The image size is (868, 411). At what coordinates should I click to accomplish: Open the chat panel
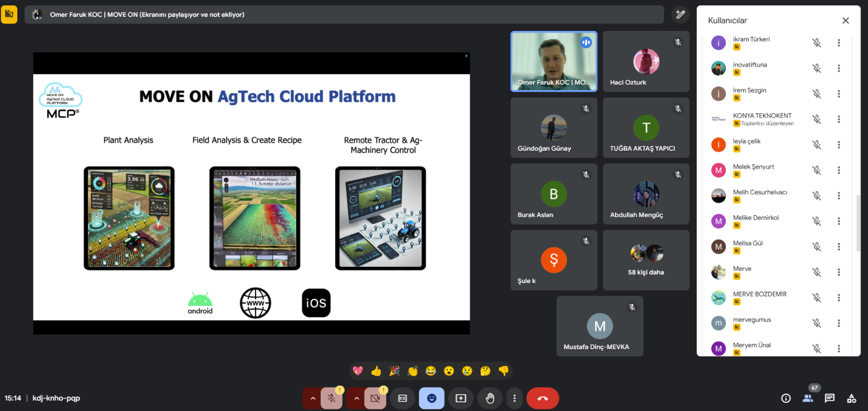coord(829,399)
